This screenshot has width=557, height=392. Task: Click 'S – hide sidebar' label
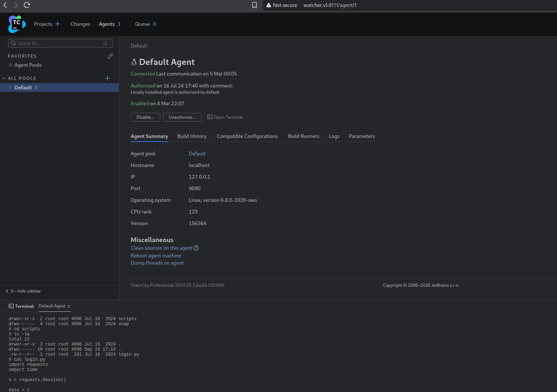pos(26,291)
